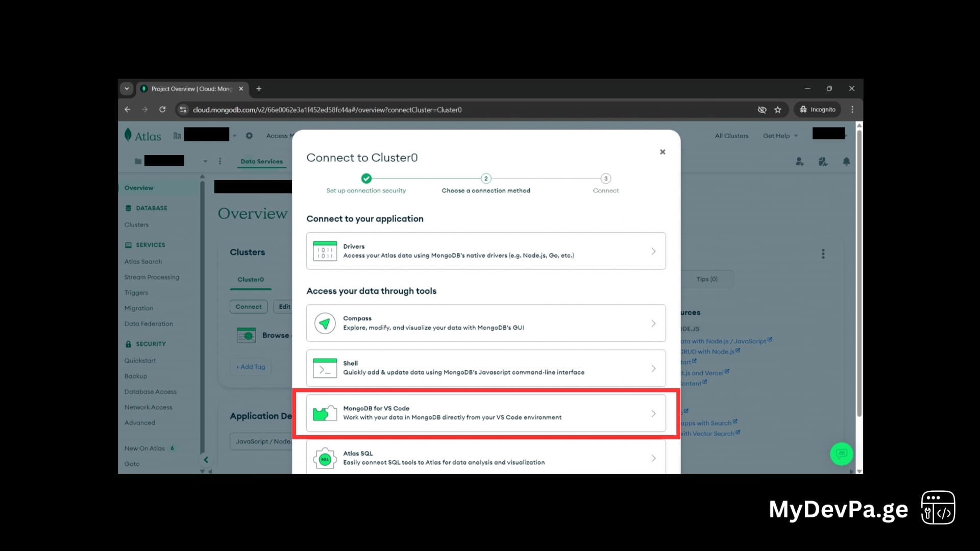Open the settings gear in the top bar
Viewport: 980px width, 551px height.
point(250,135)
